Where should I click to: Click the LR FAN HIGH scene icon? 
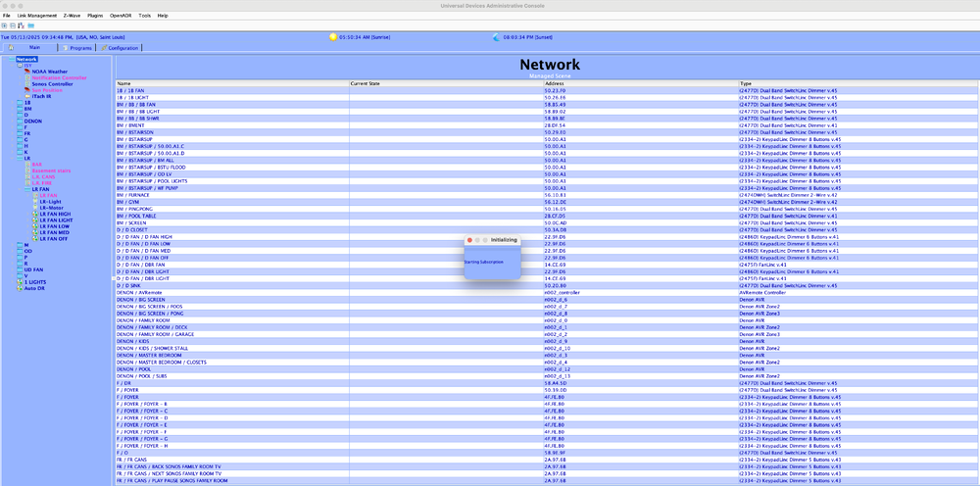(x=35, y=214)
